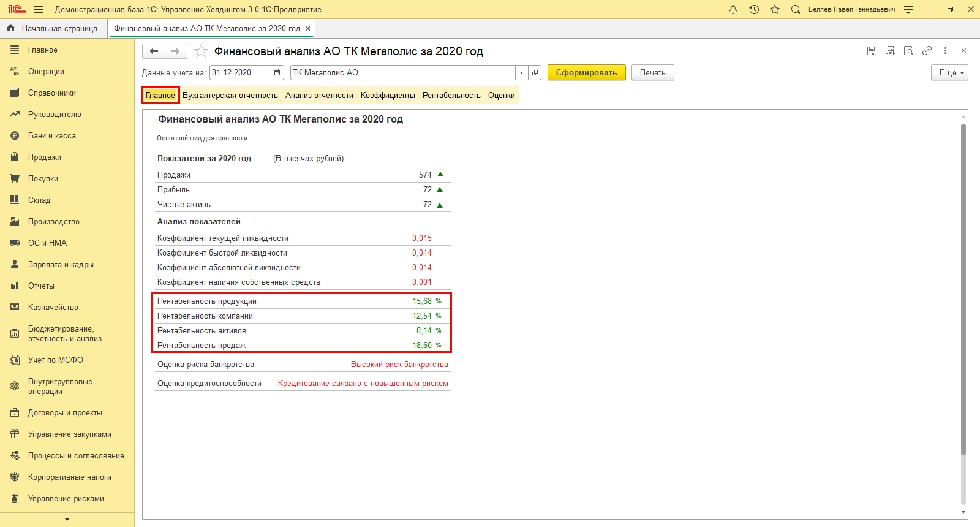Screen dimensions: 980x527
Task: Go forward with the right arrow button
Action: coord(176,51)
